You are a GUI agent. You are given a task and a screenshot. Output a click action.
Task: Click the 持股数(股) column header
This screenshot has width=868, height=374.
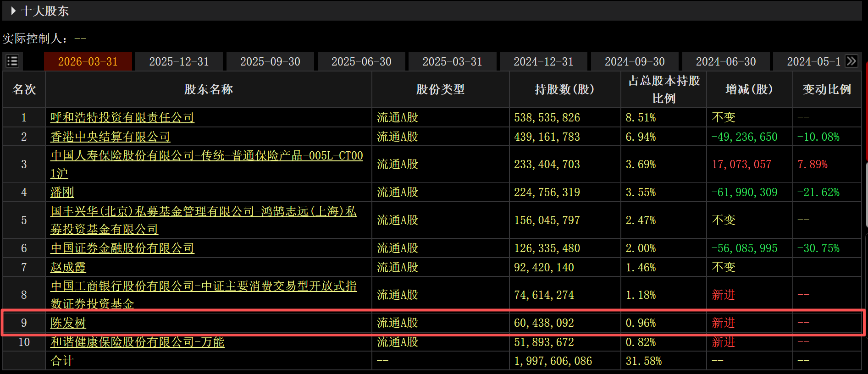[x=564, y=89]
